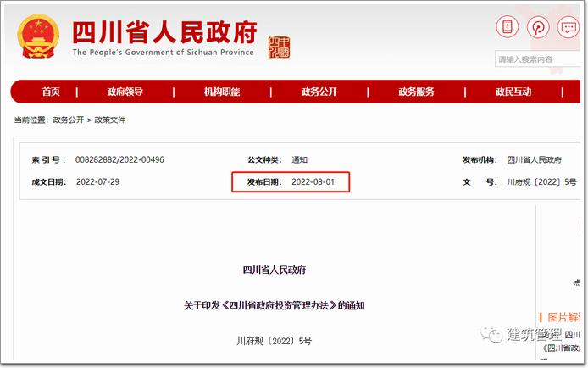Click 政策文件 breadcrumb link
Image resolution: width=588 pixels, height=368 pixels.
click(110, 120)
